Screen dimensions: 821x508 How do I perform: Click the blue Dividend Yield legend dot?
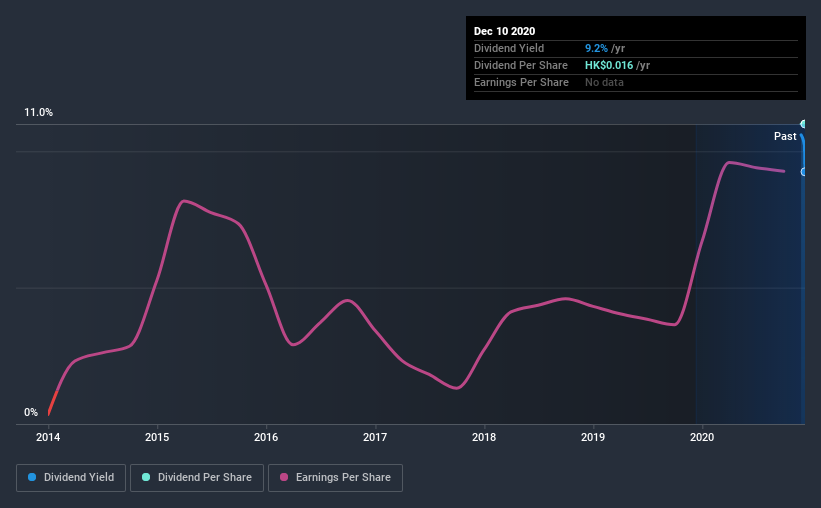point(32,477)
